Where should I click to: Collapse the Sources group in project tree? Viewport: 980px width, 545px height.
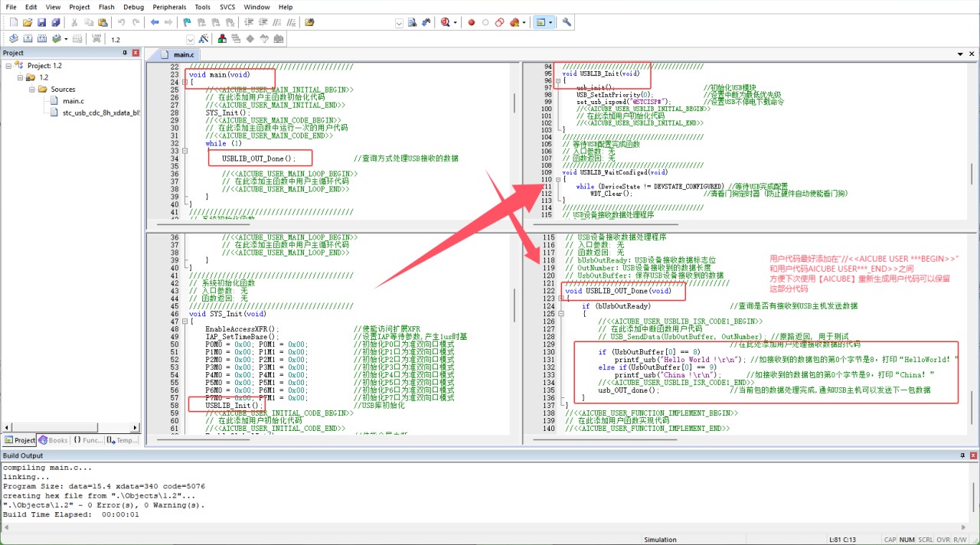(33, 90)
